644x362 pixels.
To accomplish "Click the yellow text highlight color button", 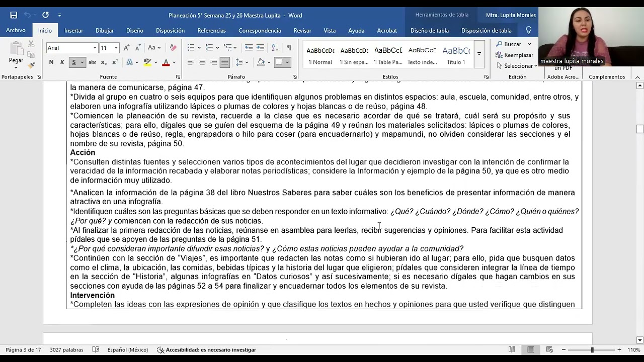I will [x=147, y=62].
